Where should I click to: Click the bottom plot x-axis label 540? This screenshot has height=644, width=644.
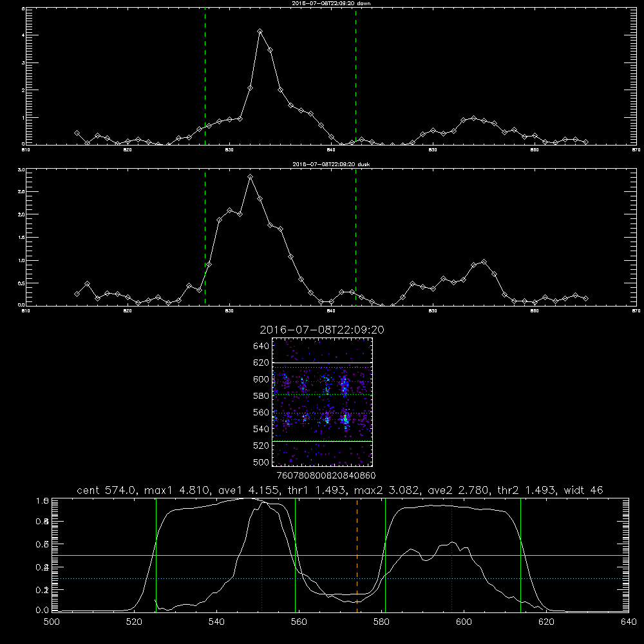216,622
